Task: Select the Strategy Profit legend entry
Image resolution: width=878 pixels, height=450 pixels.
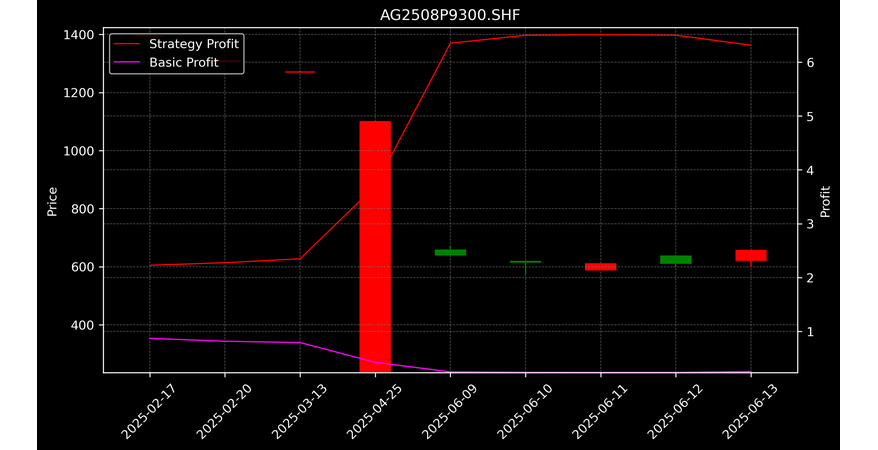Action: point(176,44)
